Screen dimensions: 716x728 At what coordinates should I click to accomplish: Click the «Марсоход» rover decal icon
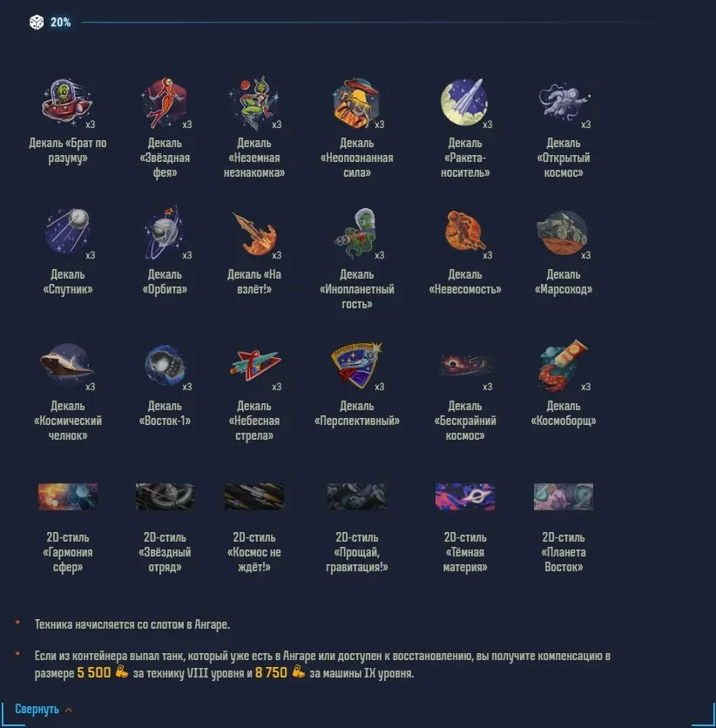pos(563,233)
